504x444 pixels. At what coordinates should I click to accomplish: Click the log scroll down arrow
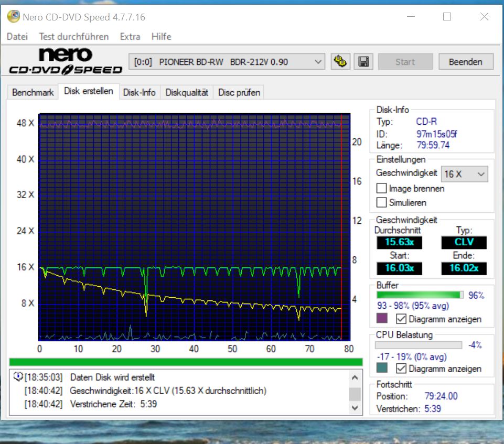coord(355,408)
